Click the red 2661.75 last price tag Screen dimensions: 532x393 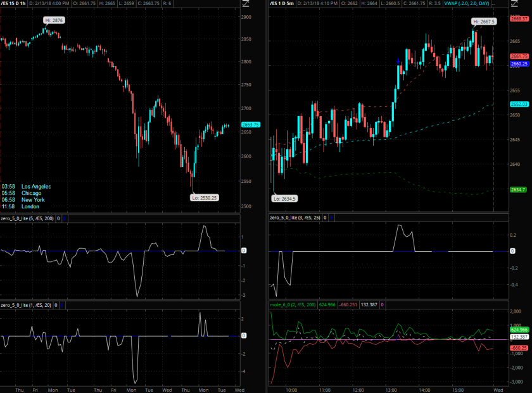pyautogui.click(x=519, y=57)
